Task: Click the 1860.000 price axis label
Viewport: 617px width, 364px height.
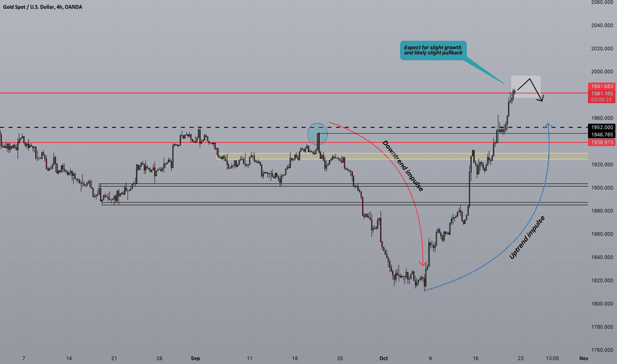Action: [x=602, y=234]
